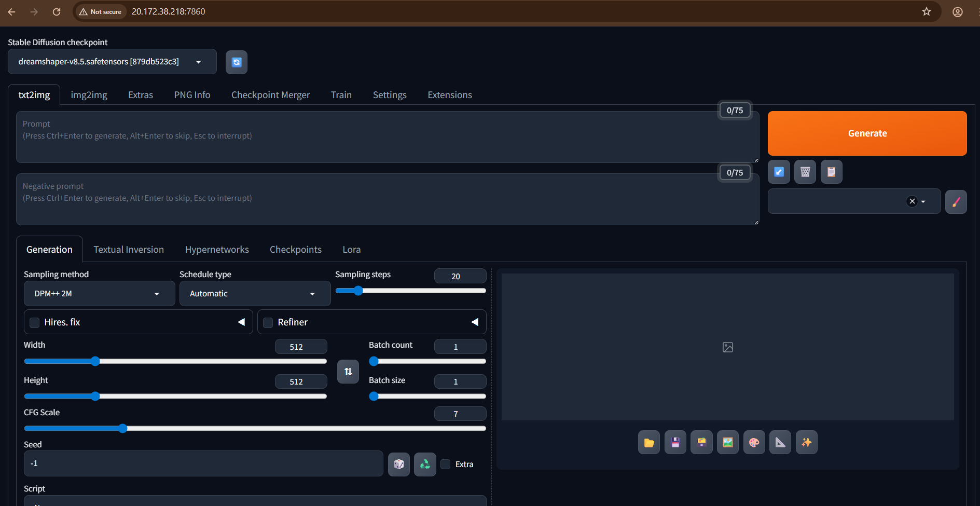Click the CFG Scale slider handle
Screen dimensions: 980x506
point(123,428)
